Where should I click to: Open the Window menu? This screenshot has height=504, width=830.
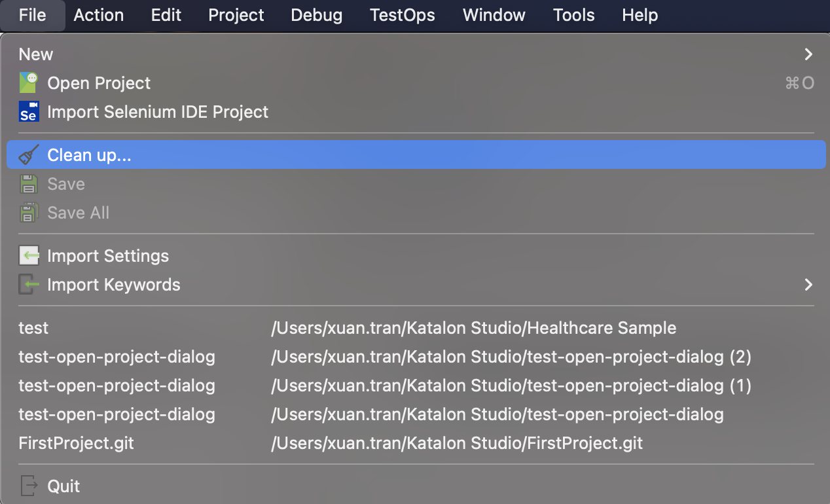[494, 15]
